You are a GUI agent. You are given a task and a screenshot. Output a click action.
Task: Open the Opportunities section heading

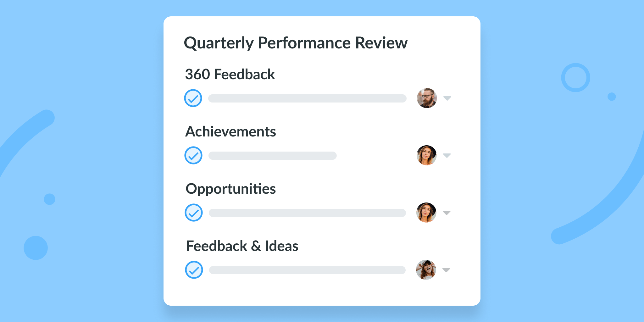(x=230, y=189)
